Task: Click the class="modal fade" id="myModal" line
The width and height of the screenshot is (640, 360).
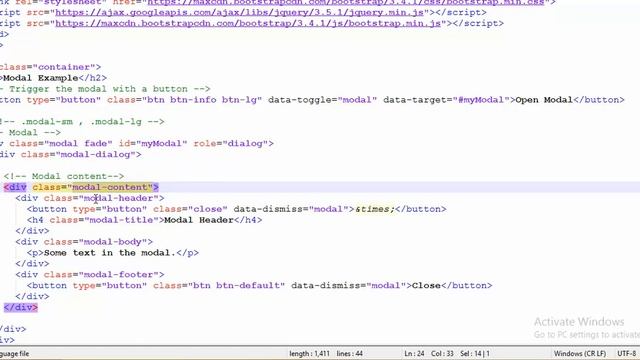Action: (x=137, y=144)
